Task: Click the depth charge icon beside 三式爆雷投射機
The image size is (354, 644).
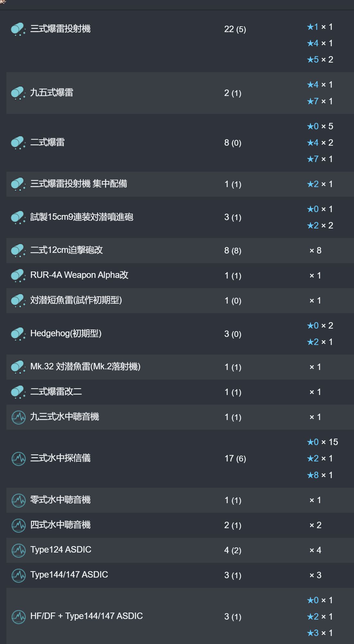Action: click(x=18, y=29)
